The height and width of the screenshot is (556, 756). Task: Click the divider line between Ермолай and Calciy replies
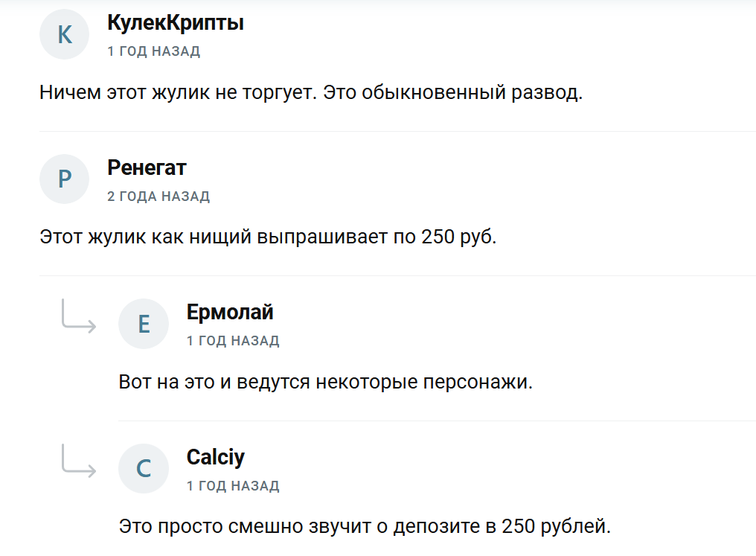pyautogui.click(x=438, y=421)
